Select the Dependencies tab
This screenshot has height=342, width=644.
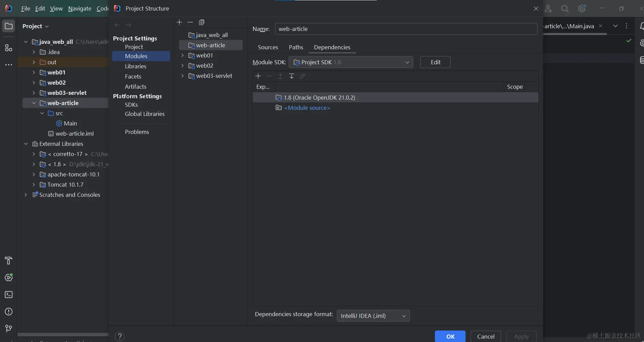coord(332,47)
